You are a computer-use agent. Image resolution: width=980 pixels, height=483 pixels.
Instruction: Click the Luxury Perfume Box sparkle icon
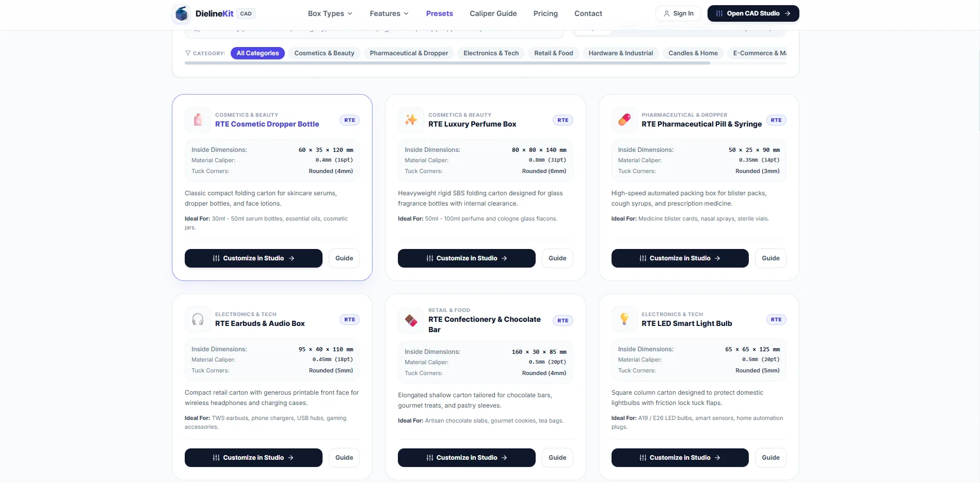tap(411, 120)
